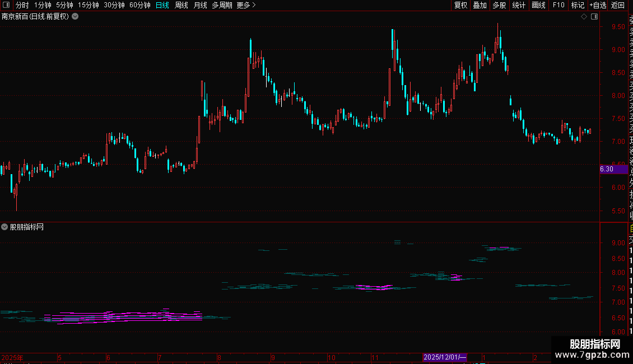Screen dimensions: 633x364
Task: Click month 8 label on time axis
Action: tap(219, 357)
